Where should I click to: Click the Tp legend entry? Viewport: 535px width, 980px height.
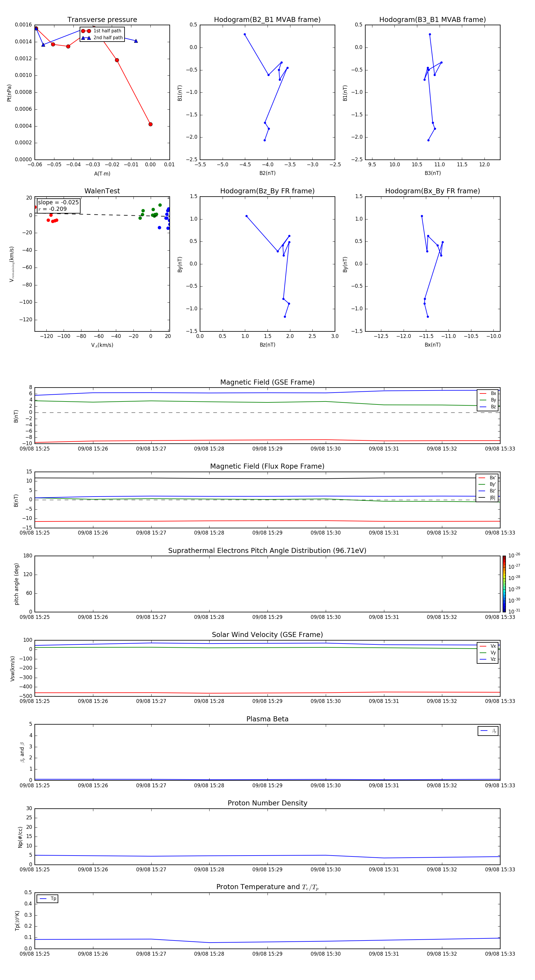tap(48, 899)
